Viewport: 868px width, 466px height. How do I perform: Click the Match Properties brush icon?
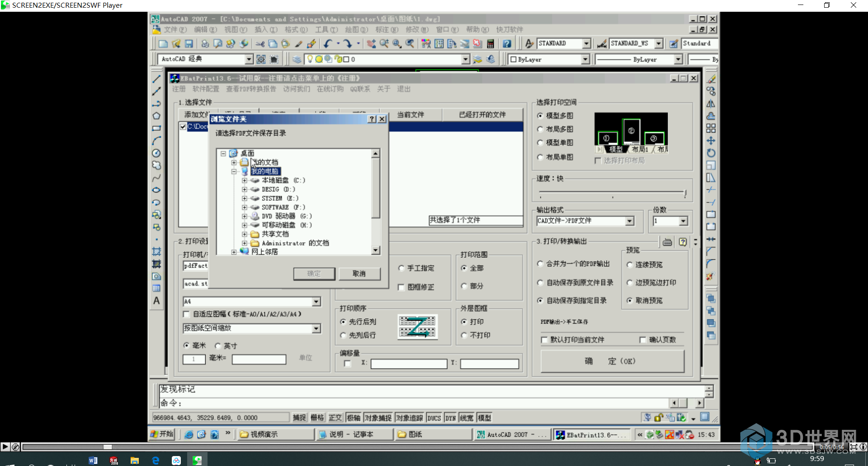point(298,44)
